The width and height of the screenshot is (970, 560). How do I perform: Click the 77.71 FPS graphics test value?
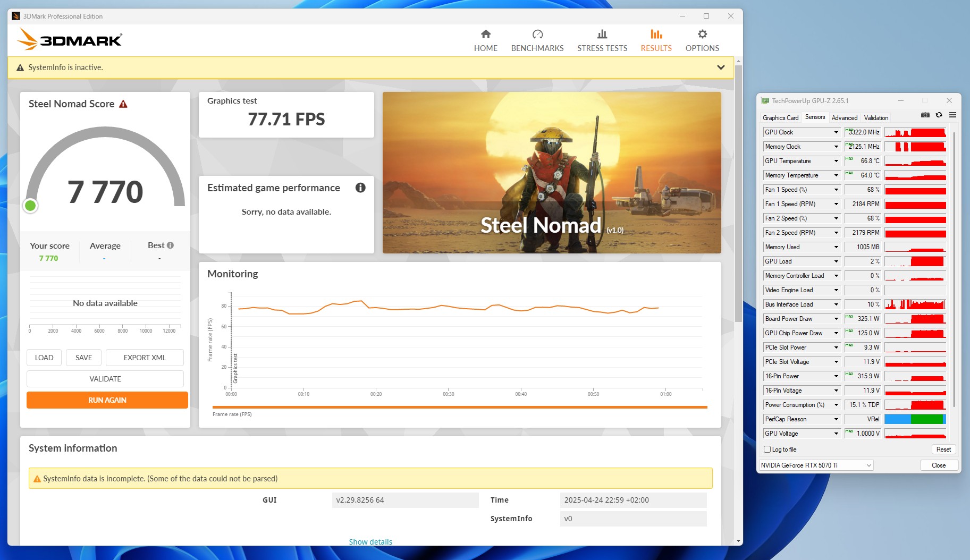click(286, 120)
